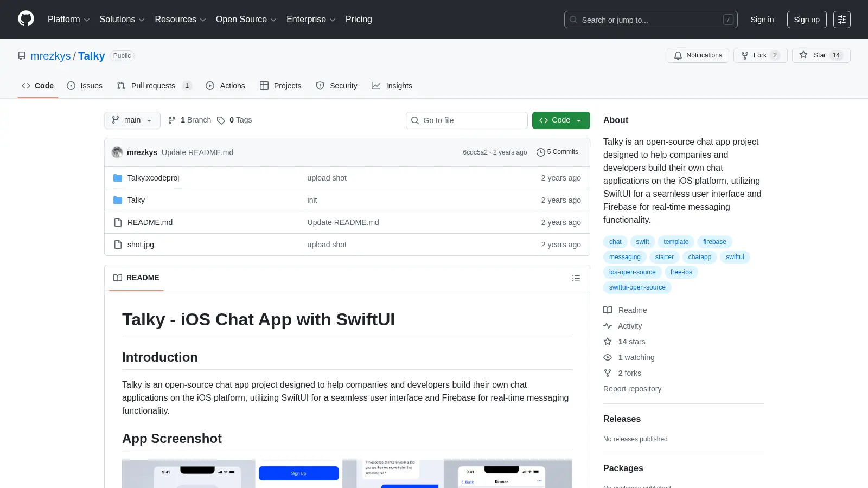The height and width of the screenshot is (488, 868).
Task: Click the app screenshot image in README
Action: coord(347,473)
